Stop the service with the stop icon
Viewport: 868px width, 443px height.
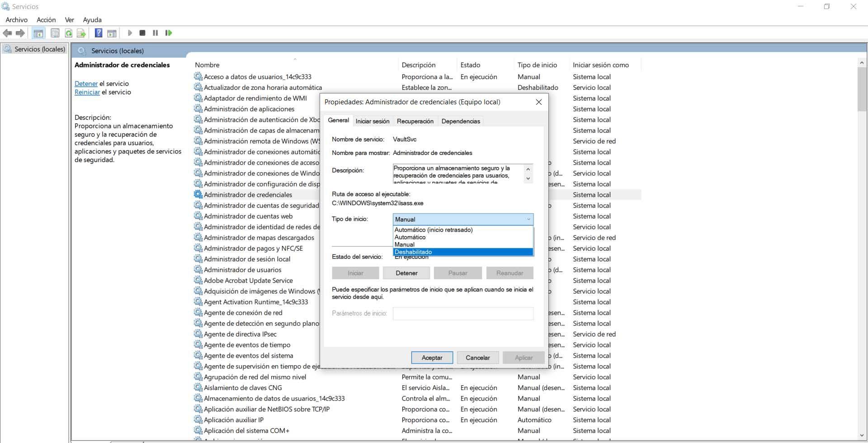click(142, 33)
